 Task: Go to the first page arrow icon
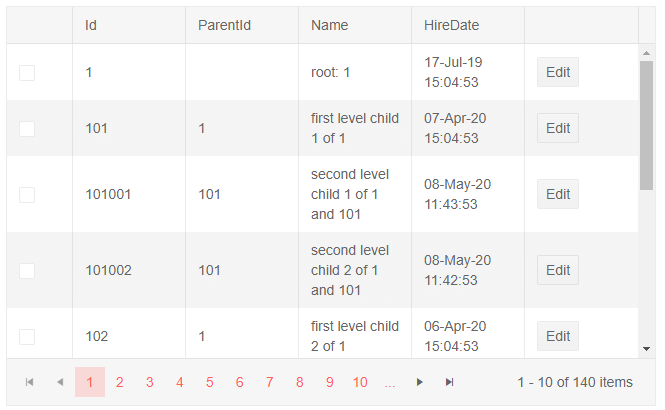[29, 382]
